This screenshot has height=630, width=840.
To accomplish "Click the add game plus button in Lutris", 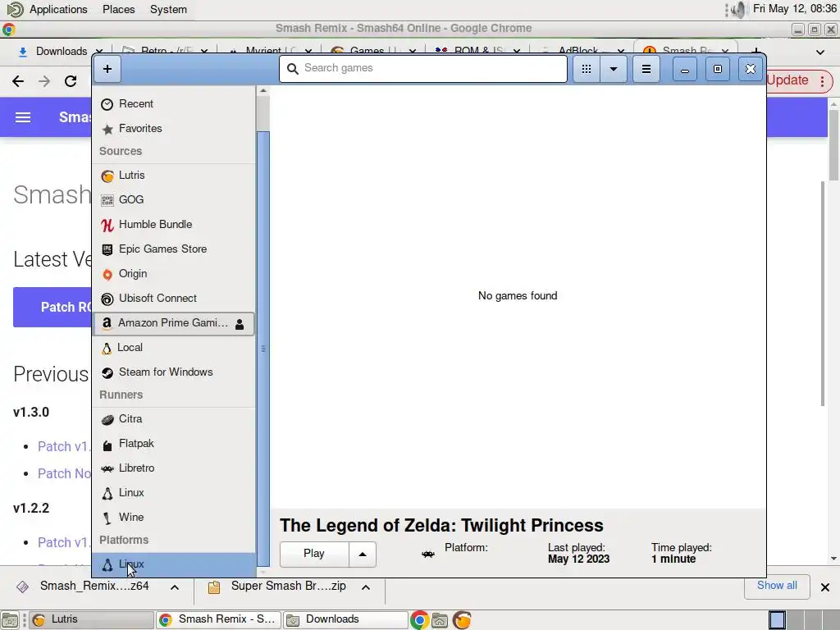I will click(107, 69).
